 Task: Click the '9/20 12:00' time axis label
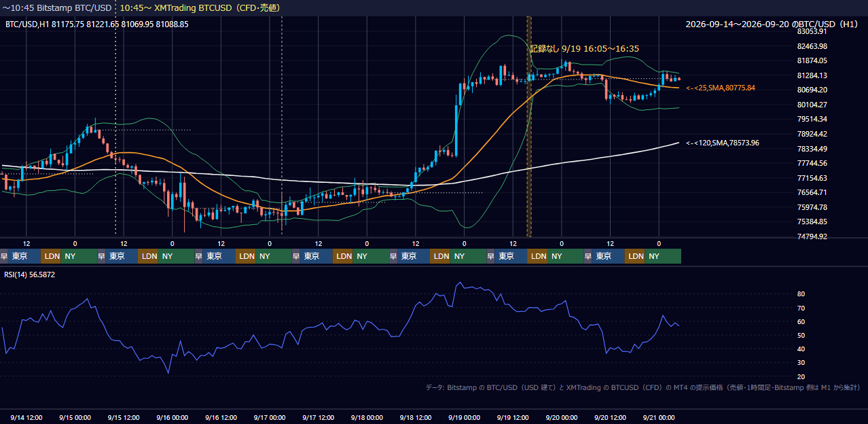[x=611, y=417]
